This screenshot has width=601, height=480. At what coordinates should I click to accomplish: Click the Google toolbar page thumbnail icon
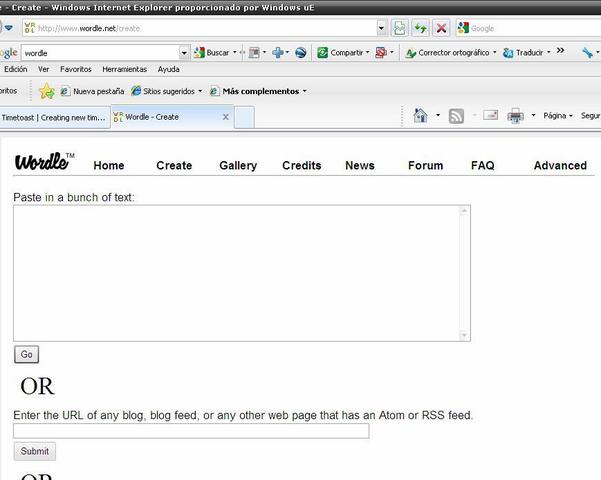[254, 53]
